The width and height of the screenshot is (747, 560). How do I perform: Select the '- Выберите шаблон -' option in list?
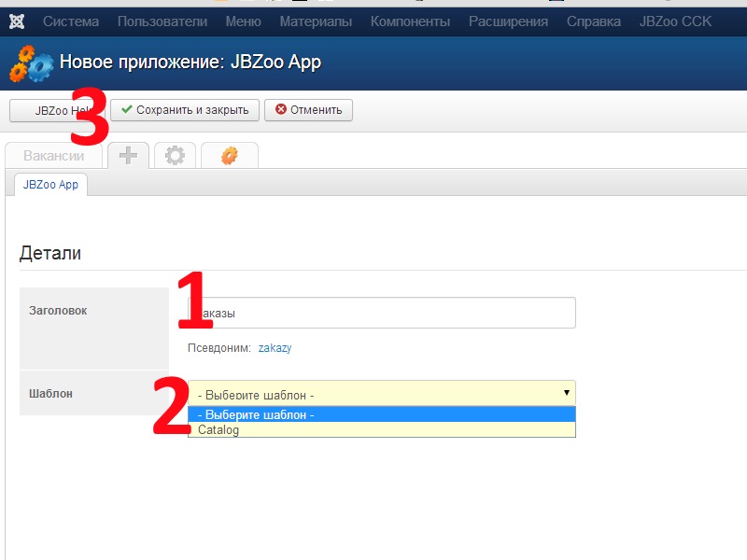(382, 414)
